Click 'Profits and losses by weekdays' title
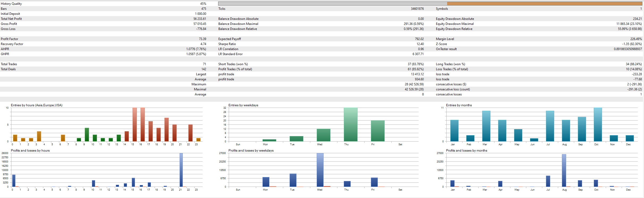 click(251, 151)
